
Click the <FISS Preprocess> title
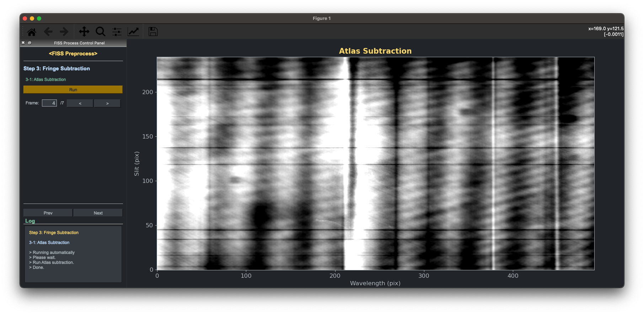(x=73, y=54)
